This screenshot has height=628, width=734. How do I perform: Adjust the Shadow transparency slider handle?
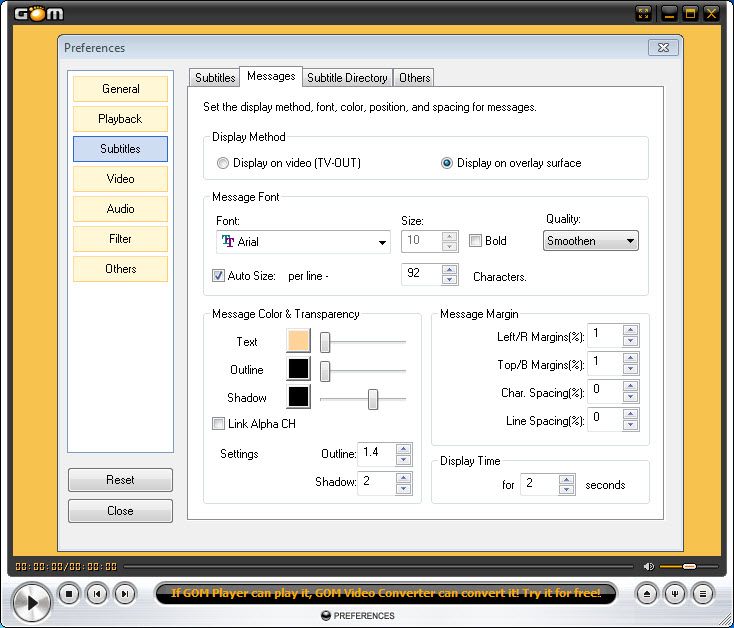point(373,399)
